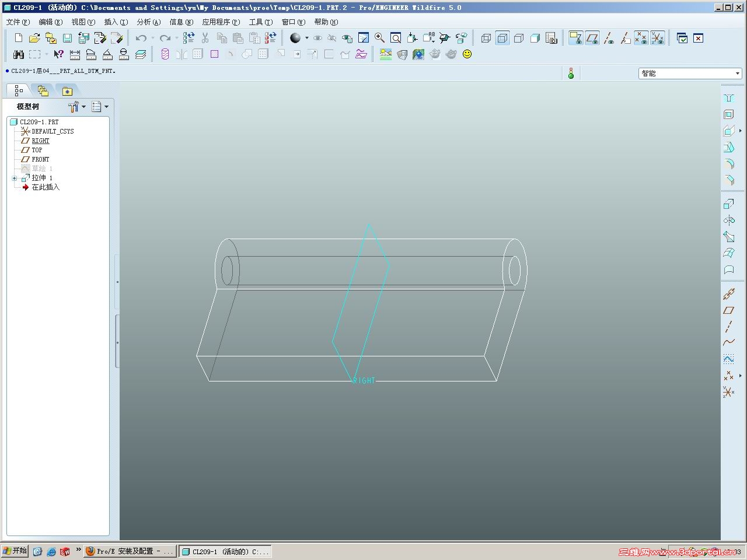Image resolution: width=747 pixels, height=560 pixels.
Task: Click the traffic light status icon
Action: point(571,73)
